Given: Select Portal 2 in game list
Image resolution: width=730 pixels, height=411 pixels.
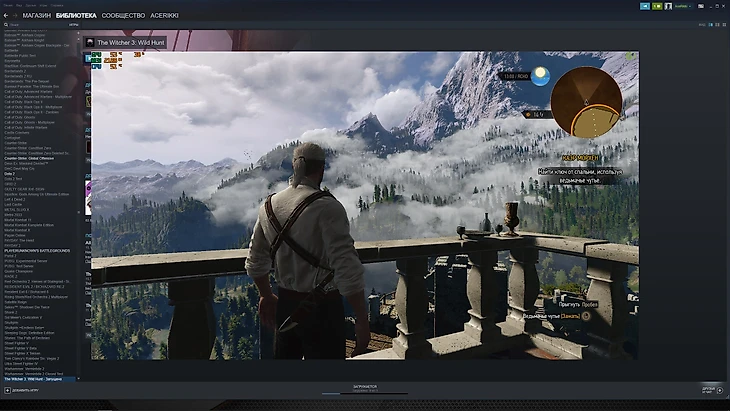Looking at the screenshot, I should click(x=10, y=256).
